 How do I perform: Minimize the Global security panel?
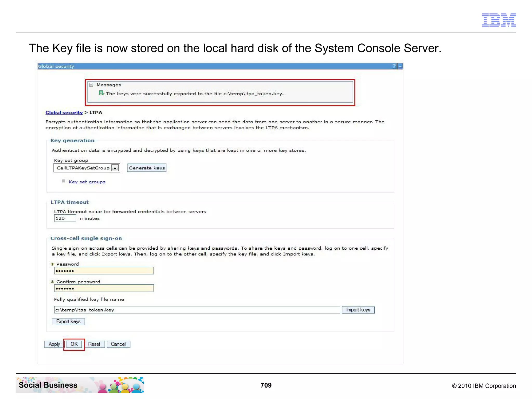click(x=400, y=66)
